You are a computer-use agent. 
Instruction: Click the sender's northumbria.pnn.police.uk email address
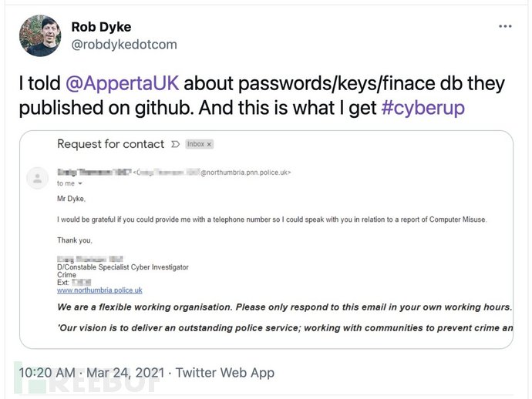click(x=245, y=173)
